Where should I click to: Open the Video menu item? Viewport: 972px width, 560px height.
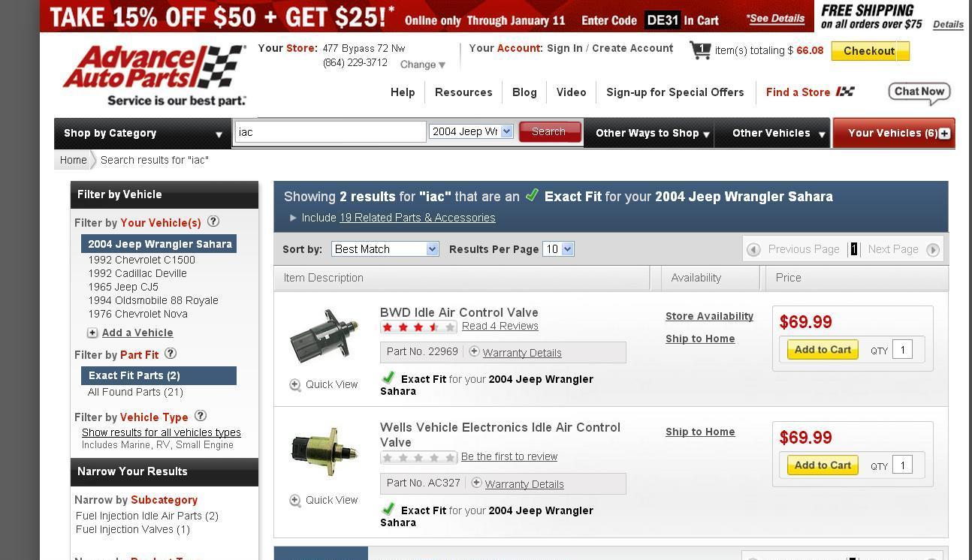(571, 92)
